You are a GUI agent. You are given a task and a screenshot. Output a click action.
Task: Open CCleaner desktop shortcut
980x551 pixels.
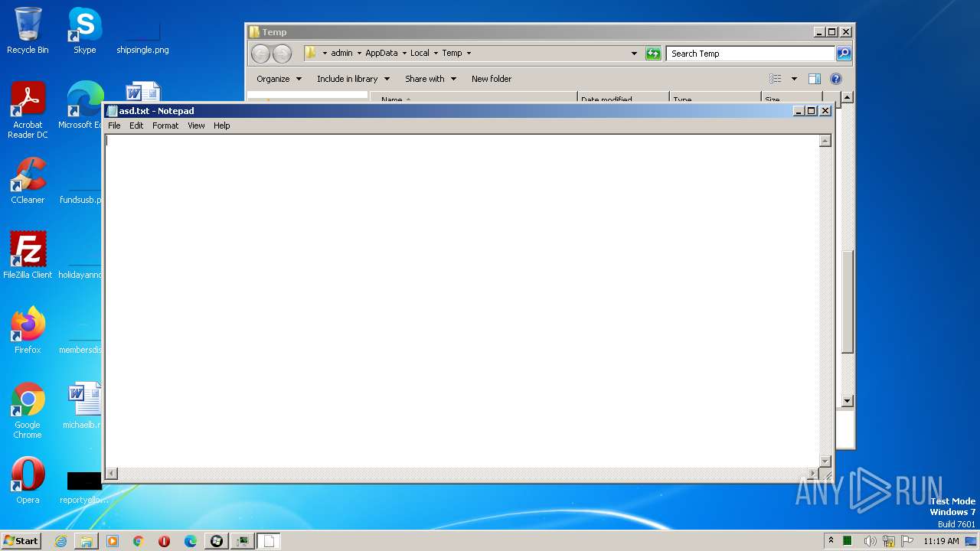pos(28,181)
